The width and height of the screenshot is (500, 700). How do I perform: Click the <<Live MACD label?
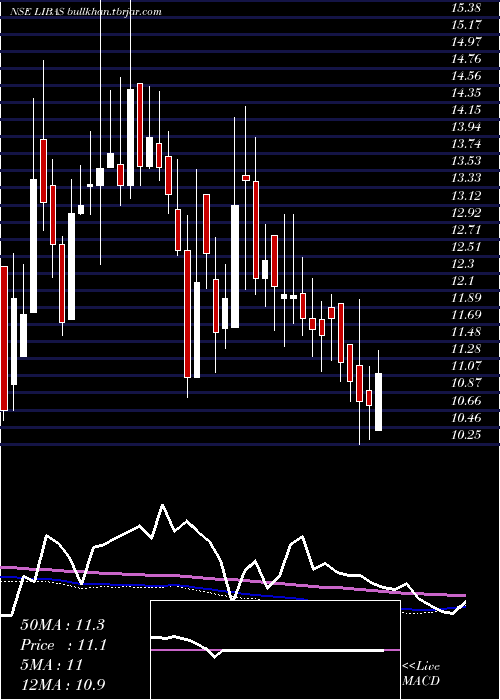[421, 674]
